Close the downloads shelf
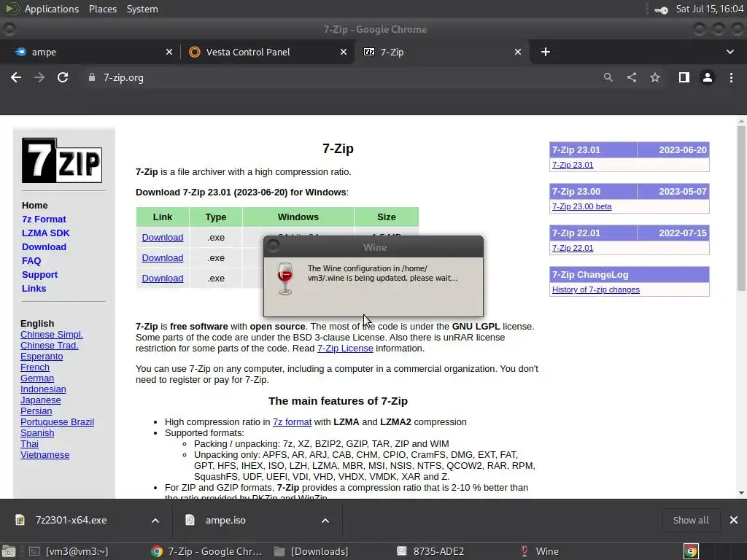The image size is (747, 560). 734,520
